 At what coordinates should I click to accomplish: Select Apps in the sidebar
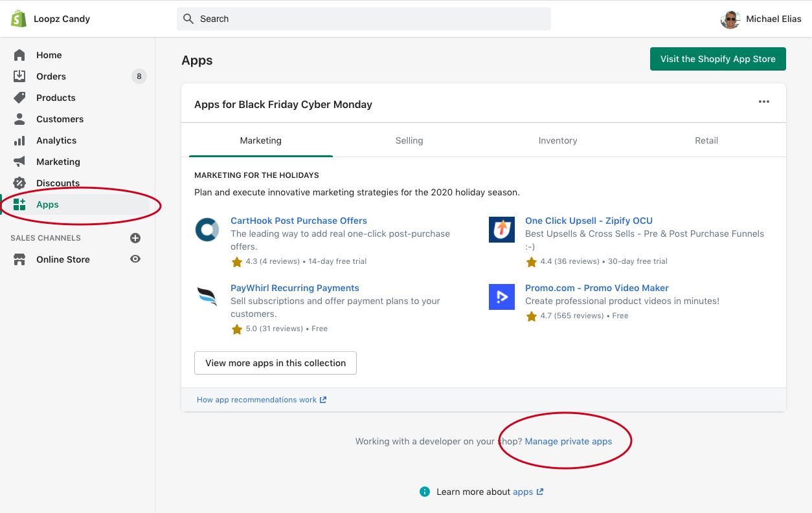click(47, 204)
